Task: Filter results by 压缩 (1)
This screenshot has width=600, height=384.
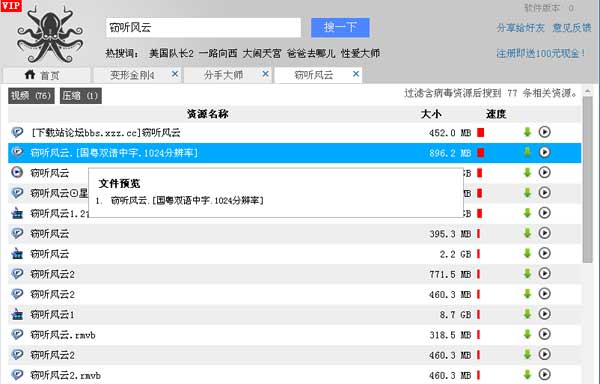Action: click(x=81, y=96)
